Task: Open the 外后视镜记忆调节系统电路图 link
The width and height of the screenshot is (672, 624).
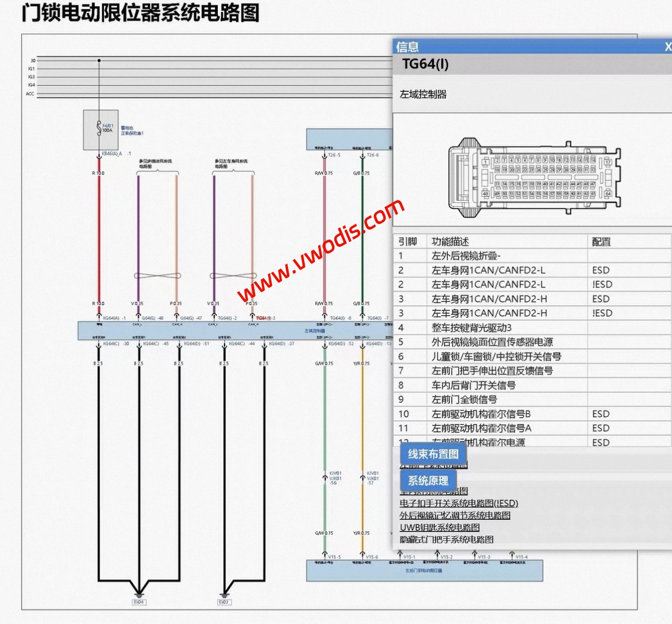Action: [456, 515]
